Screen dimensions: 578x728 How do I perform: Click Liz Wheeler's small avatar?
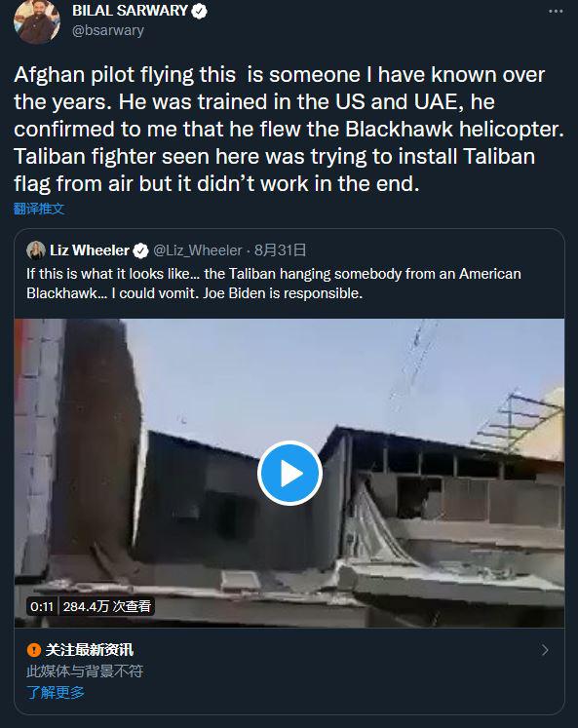pos(36,250)
